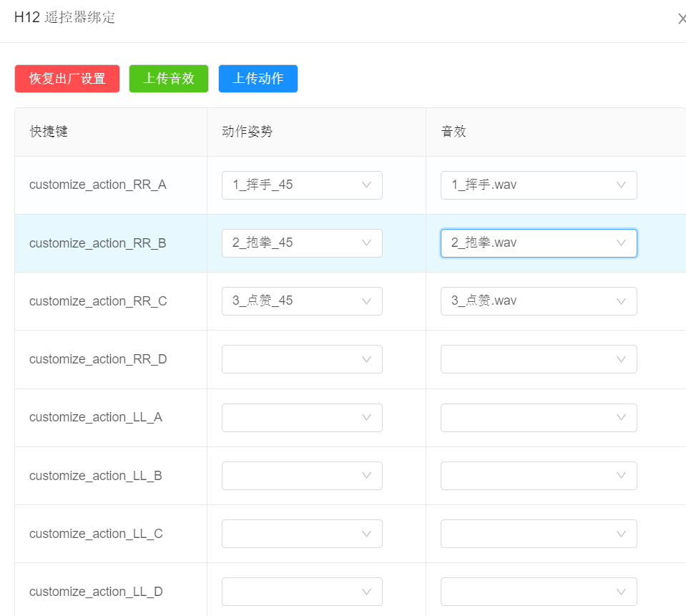Click the blue 上传动作 button
Viewport: 686px width, 616px height.
(258, 79)
